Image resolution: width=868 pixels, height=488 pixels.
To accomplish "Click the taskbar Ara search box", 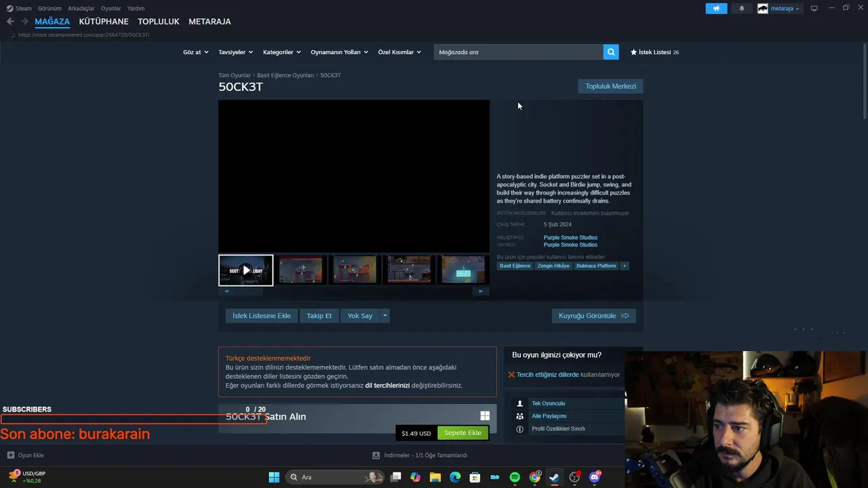I will (336, 477).
